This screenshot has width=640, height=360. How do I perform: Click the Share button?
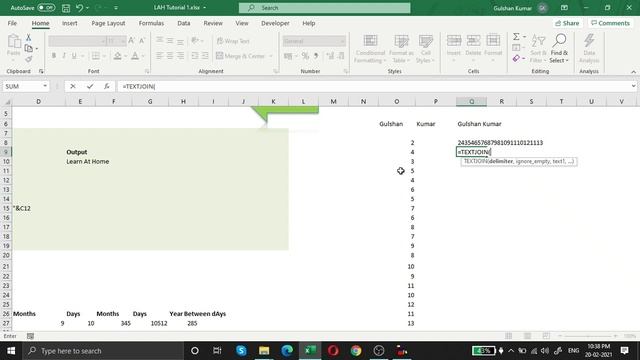click(x=567, y=23)
